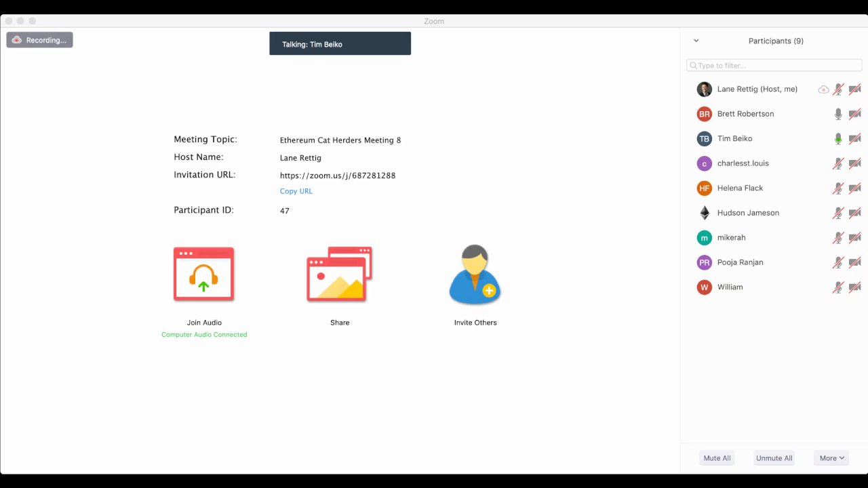Unmute Pooja Ranjan's microphone icon
This screenshot has height=488, width=868.
[x=838, y=262]
